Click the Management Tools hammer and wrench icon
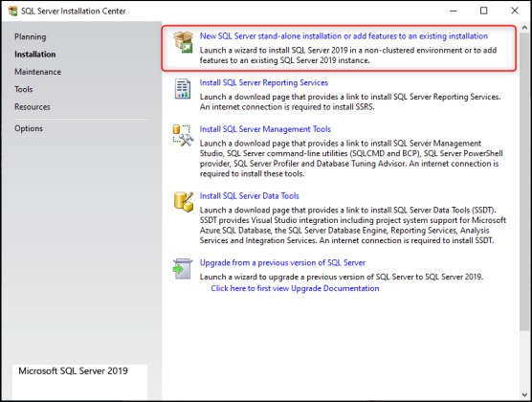The image size is (532, 402). 183,135
